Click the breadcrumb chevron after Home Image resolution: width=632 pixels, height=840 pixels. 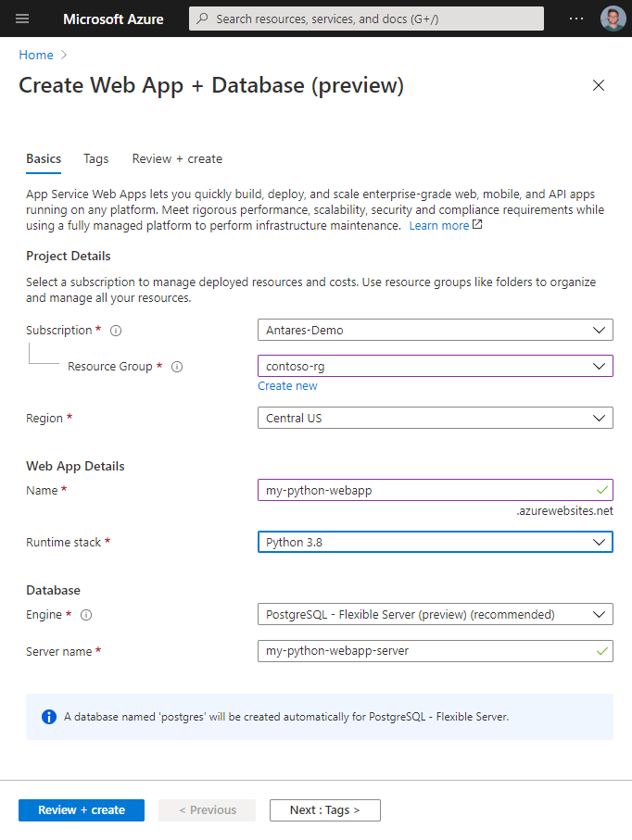(64, 55)
